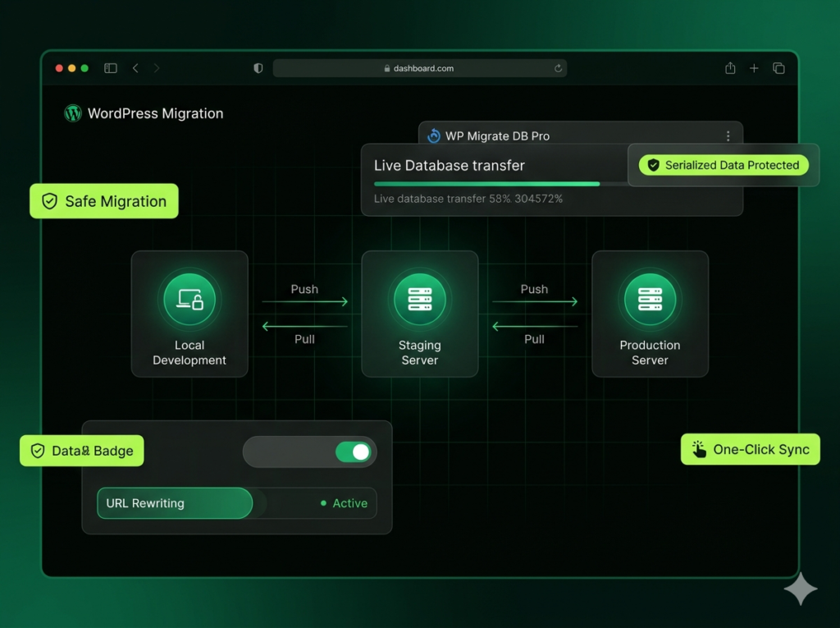The height and width of the screenshot is (628, 840).
Task: Click the WordPress logo icon
Action: coord(73,113)
